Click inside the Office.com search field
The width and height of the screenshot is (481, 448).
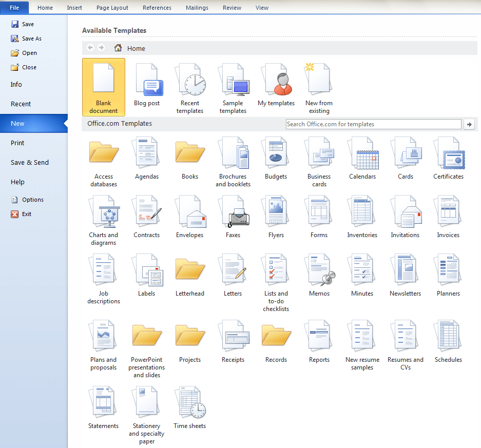373,124
